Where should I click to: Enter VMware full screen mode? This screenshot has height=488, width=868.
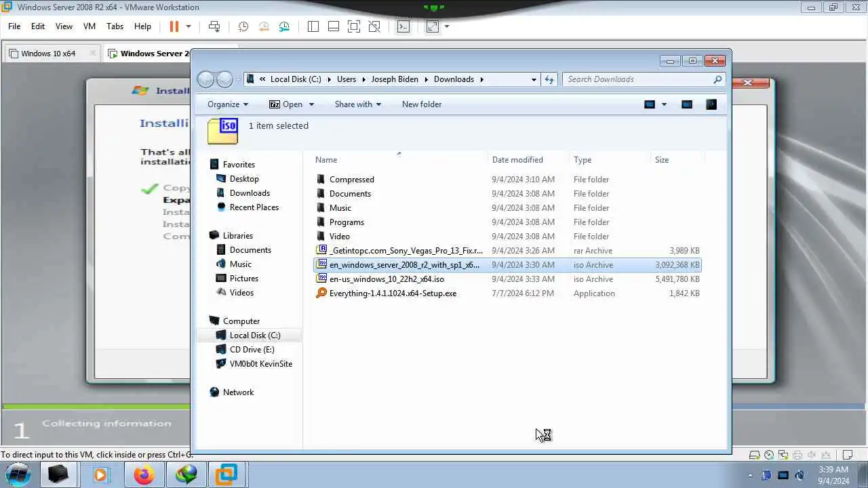(x=354, y=26)
